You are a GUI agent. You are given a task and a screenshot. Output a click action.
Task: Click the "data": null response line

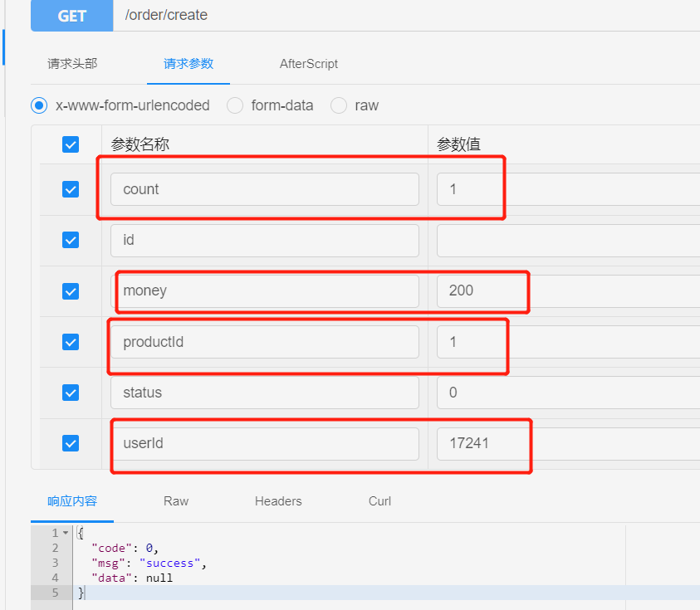point(132,578)
